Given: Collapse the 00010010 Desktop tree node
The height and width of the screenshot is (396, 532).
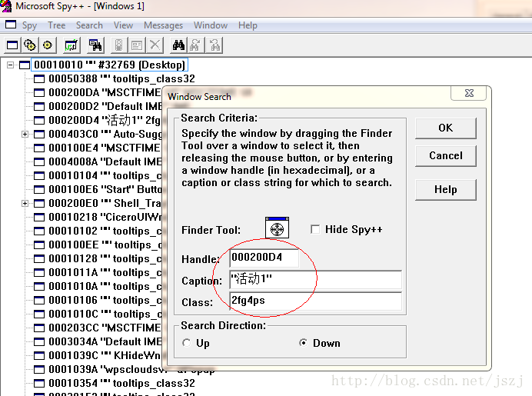Looking at the screenshot, I should (x=11, y=65).
